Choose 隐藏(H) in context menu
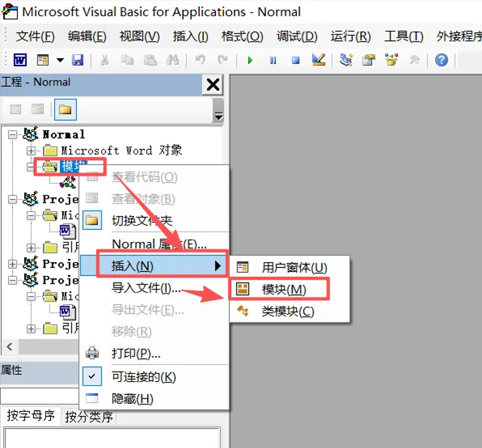 click(154, 399)
